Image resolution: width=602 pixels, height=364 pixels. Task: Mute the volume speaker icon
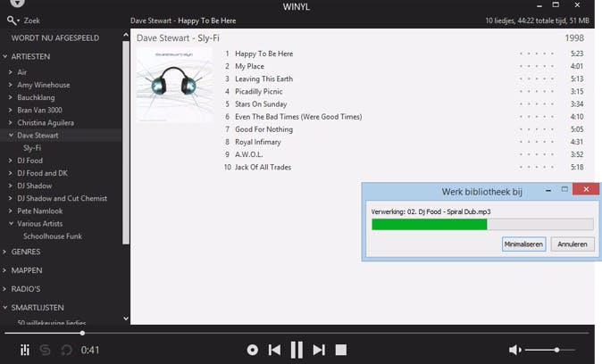pyautogui.click(x=514, y=350)
